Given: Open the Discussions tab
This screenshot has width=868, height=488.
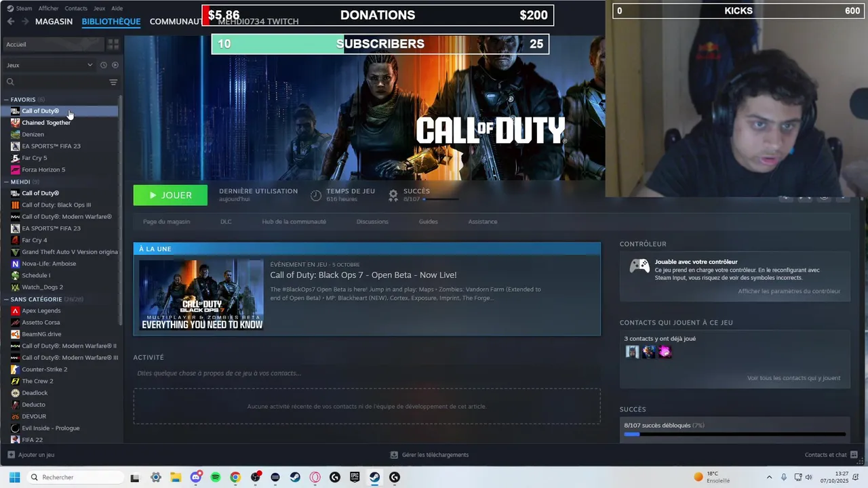Looking at the screenshot, I should 372,222.
